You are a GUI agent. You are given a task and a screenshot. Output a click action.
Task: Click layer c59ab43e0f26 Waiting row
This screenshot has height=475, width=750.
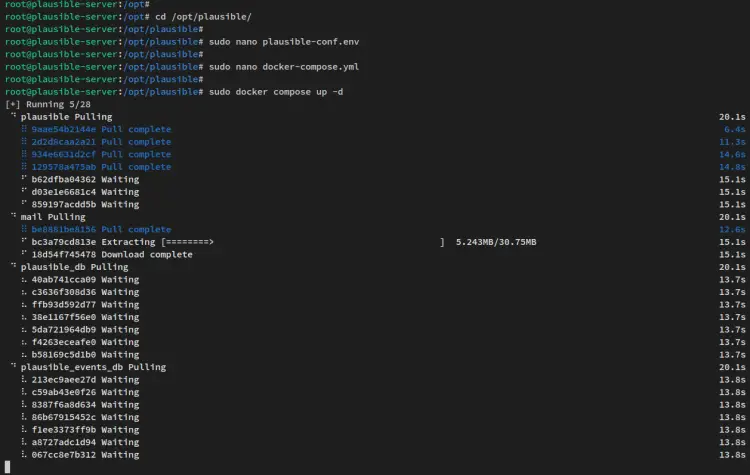85,392
